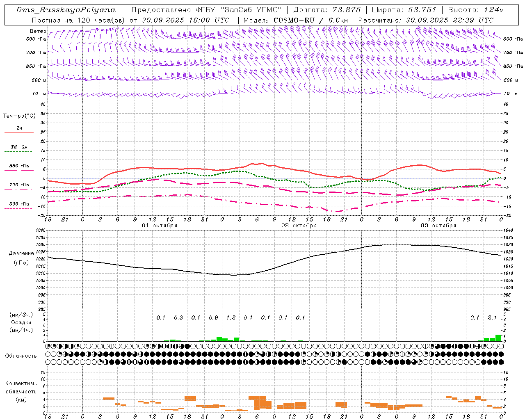
Task: Click the 'Тем-ра(°C)' temperature label
Action: [19, 116]
